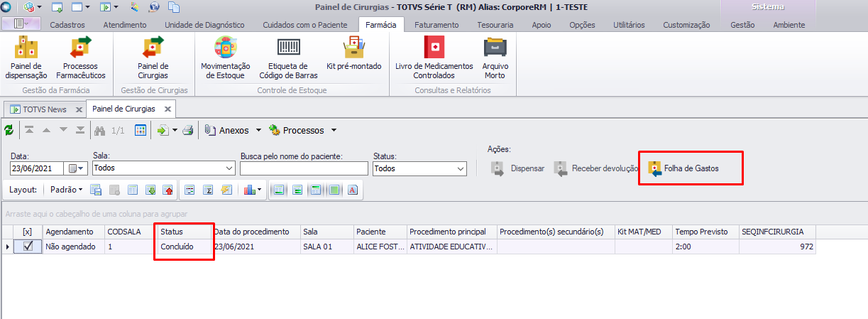
Task: Open the dropdown arrow beside the export icon
Action: [174, 131]
